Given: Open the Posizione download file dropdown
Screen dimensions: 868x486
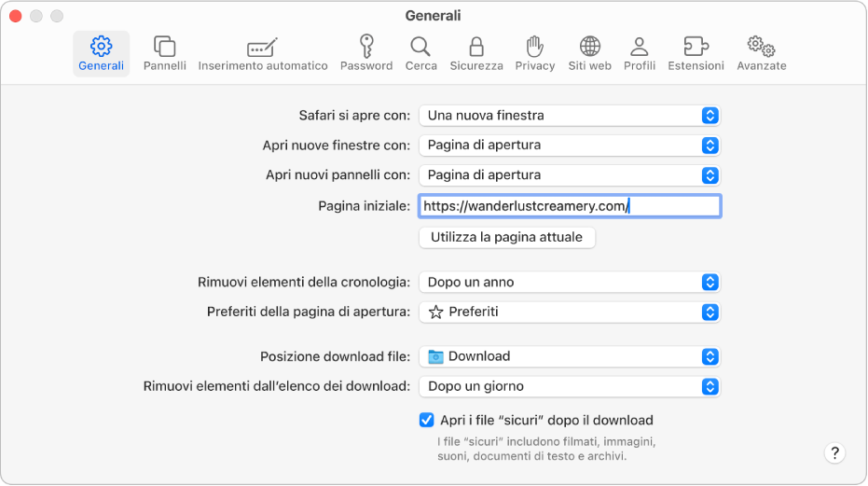Looking at the screenshot, I should [570, 356].
